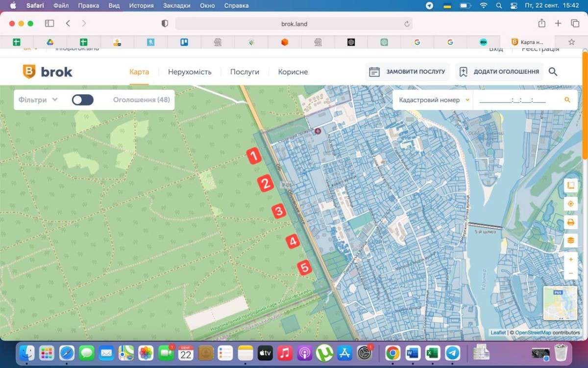Type in the cadastral number input field

point(513,100)
